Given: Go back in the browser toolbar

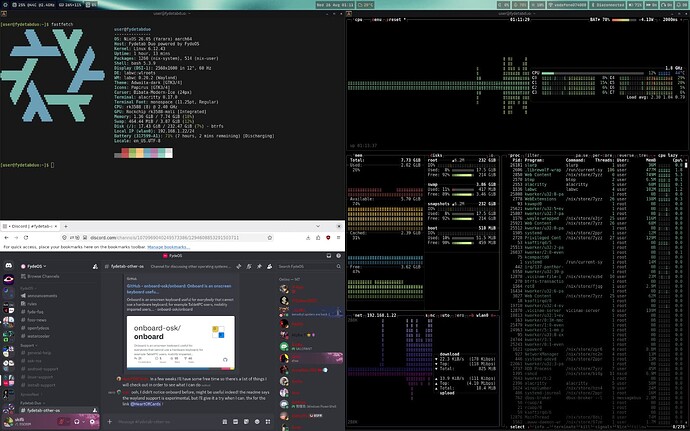Looking at the screenshot, I should point(6,238).
